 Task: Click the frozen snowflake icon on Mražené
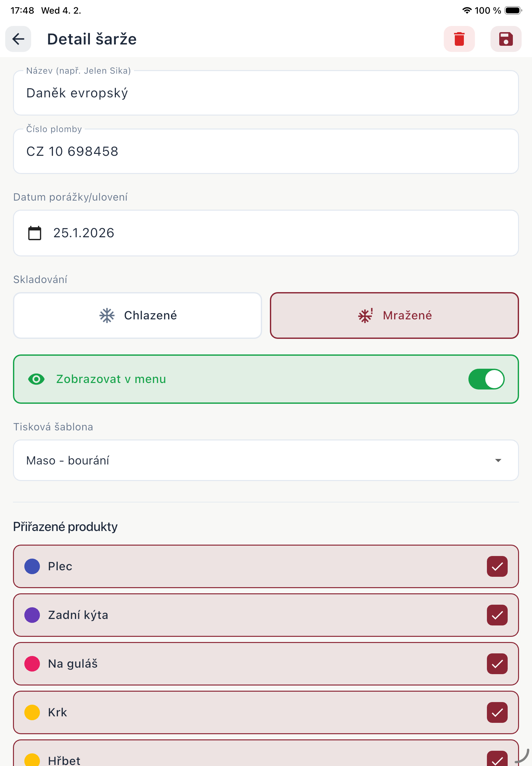[x=365, y=315]
